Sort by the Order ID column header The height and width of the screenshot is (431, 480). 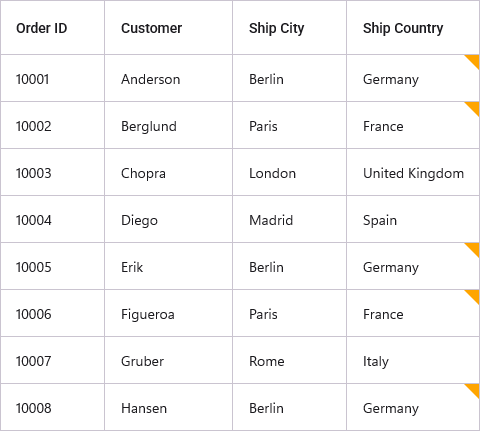point(52,28)
